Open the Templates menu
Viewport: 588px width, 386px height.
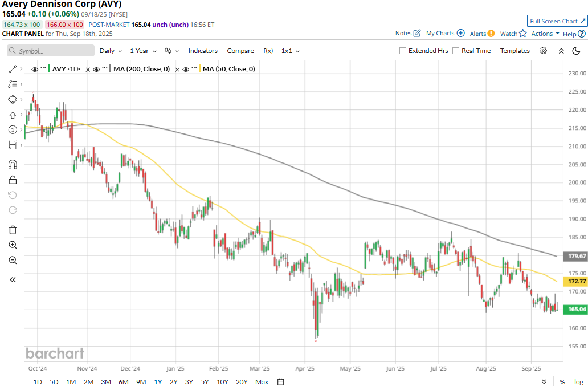pos(515,51)
